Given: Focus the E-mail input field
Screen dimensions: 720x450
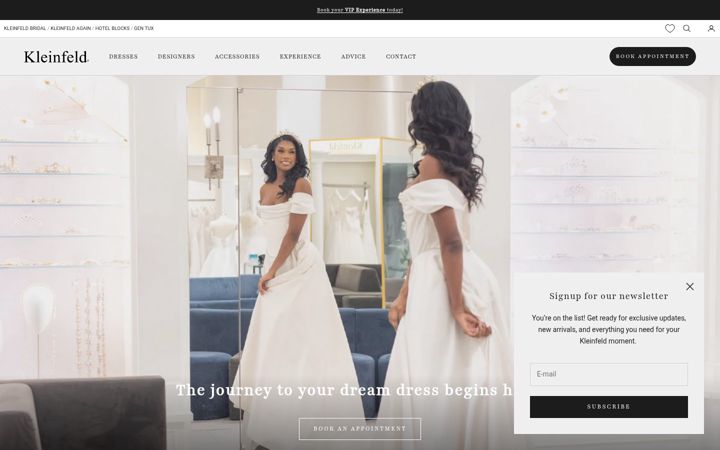Looking at the screenshot, I should tap(608, 374).
